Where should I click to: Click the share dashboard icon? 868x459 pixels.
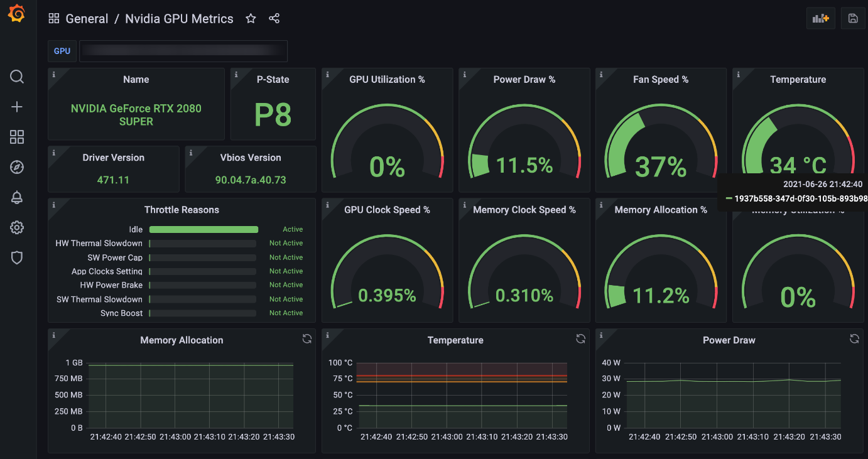[274, 19]
